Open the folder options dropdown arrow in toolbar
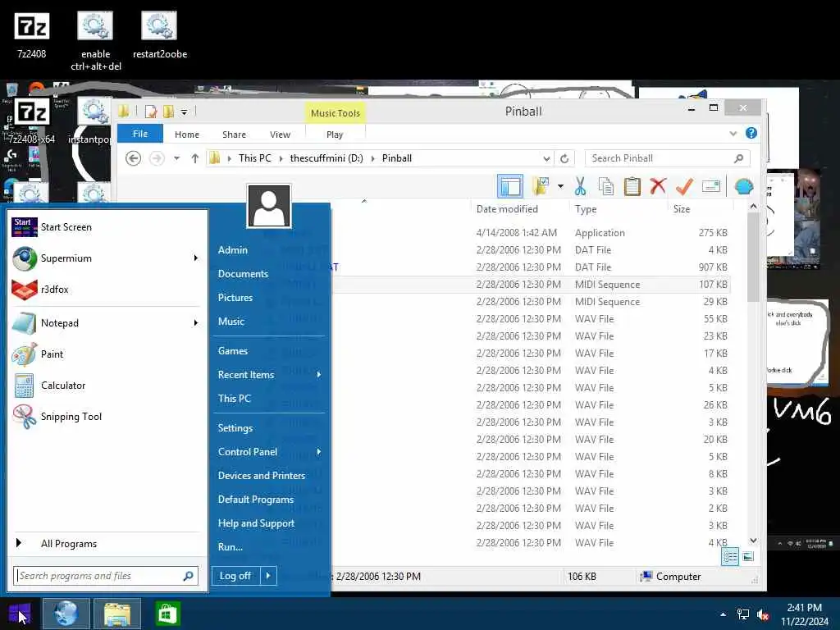This screenshot has height=630, width=840. 560,186
